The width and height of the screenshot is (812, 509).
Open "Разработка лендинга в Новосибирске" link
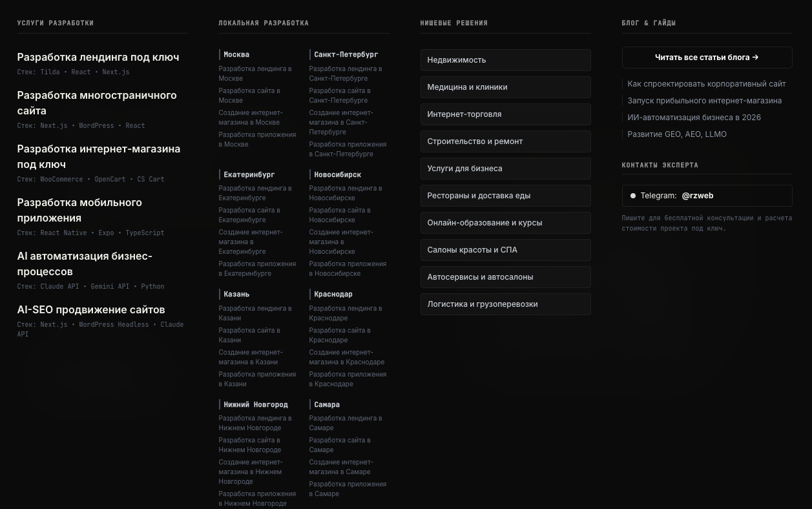pyautogui.click(x=346, y=193)
